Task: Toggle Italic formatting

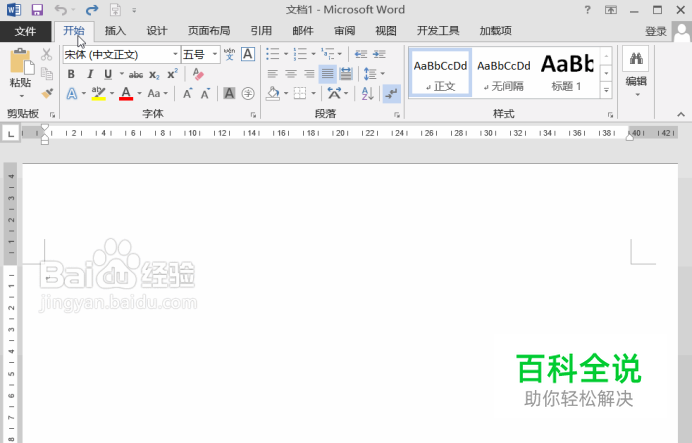Action: [x=90, y=74]
